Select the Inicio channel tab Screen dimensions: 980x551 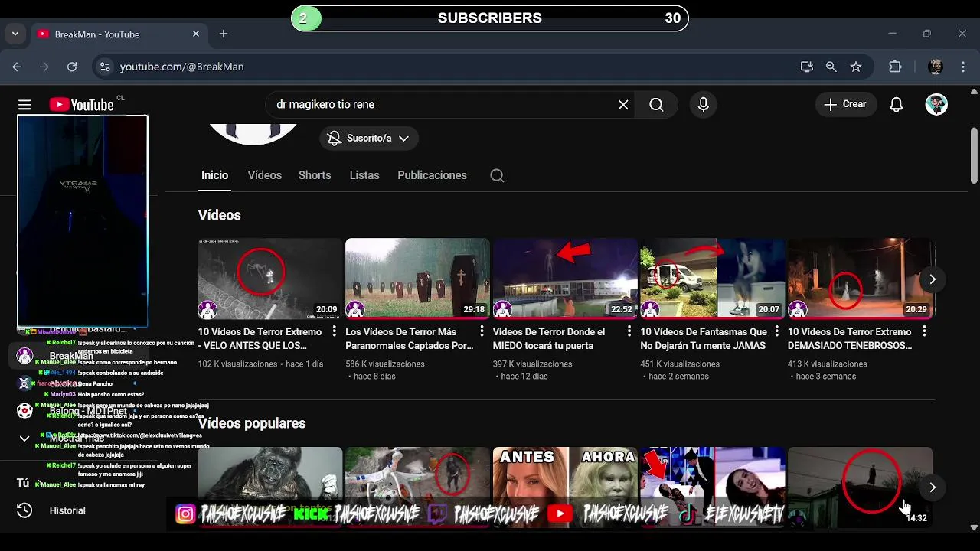[214, 175]
